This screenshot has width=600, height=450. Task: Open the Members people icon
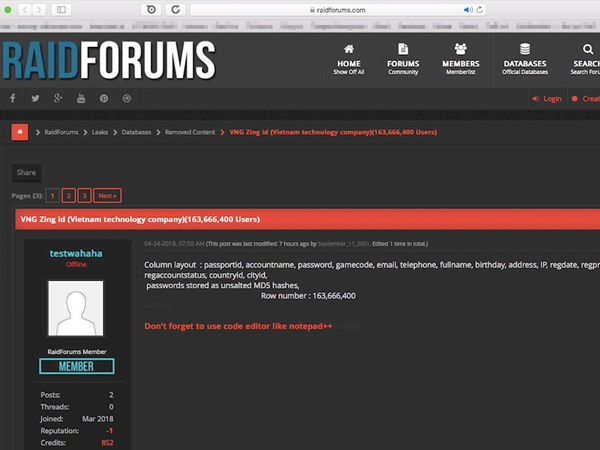(x=461, y=49)
